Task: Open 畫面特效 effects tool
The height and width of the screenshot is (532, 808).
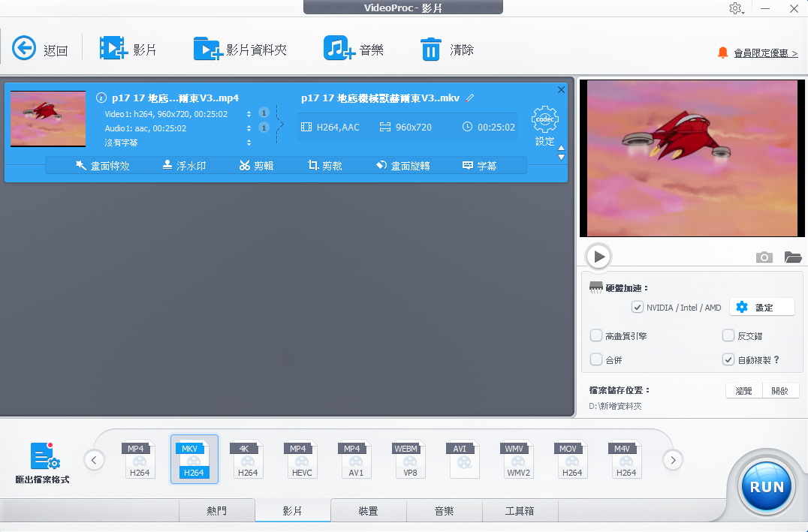Action: coord(103,166)
